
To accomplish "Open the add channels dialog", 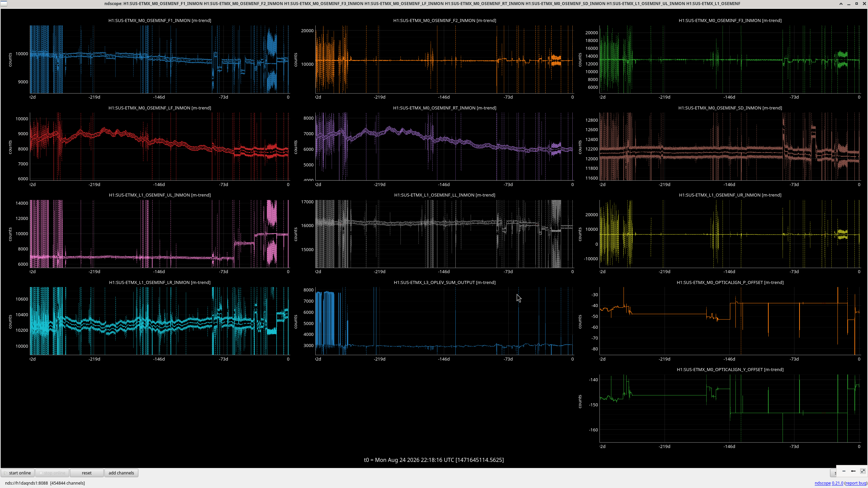I will tap(121, 473).
